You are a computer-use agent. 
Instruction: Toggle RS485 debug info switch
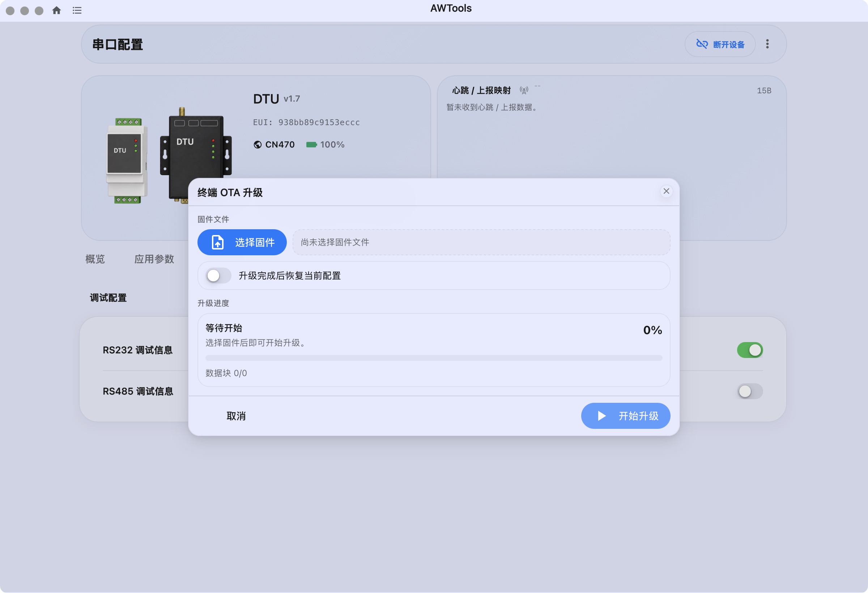pyautogui.click(x=750, y=391)
